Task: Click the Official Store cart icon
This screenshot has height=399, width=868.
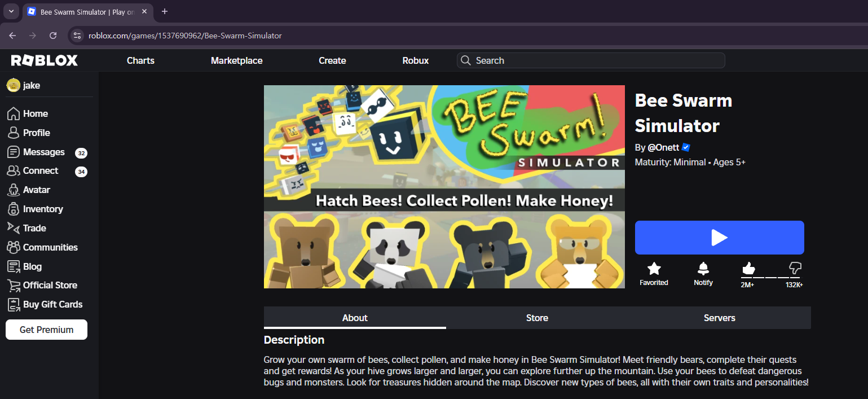Action: [14, 285]
